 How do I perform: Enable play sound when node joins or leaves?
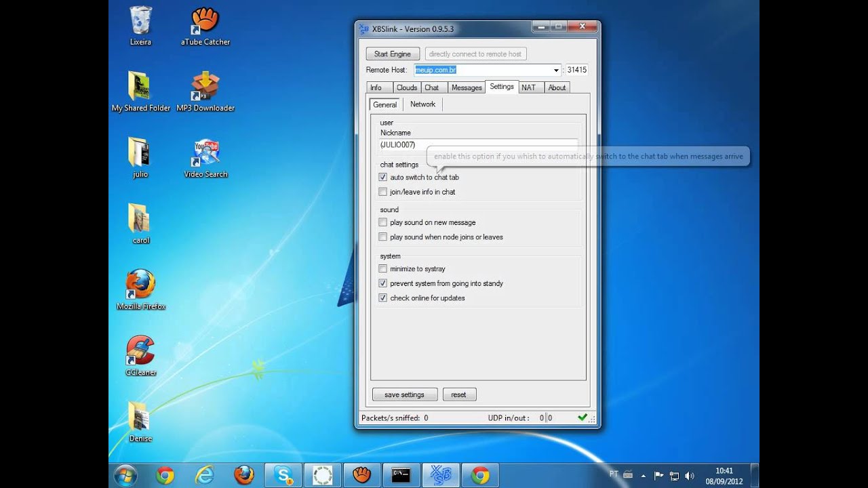pyautogui.click(x=383, y=237)
